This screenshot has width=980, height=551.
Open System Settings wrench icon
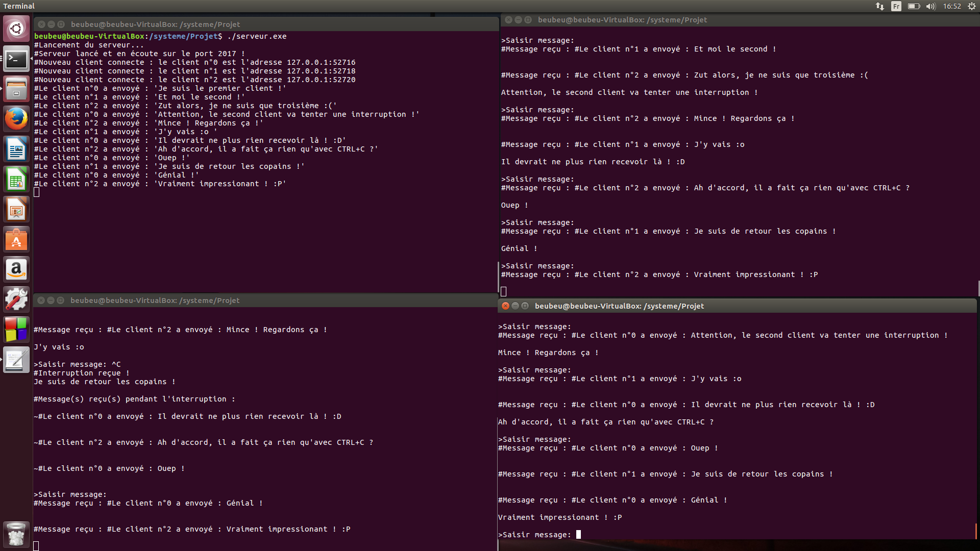pyautogui.click(x=16, y=300)
